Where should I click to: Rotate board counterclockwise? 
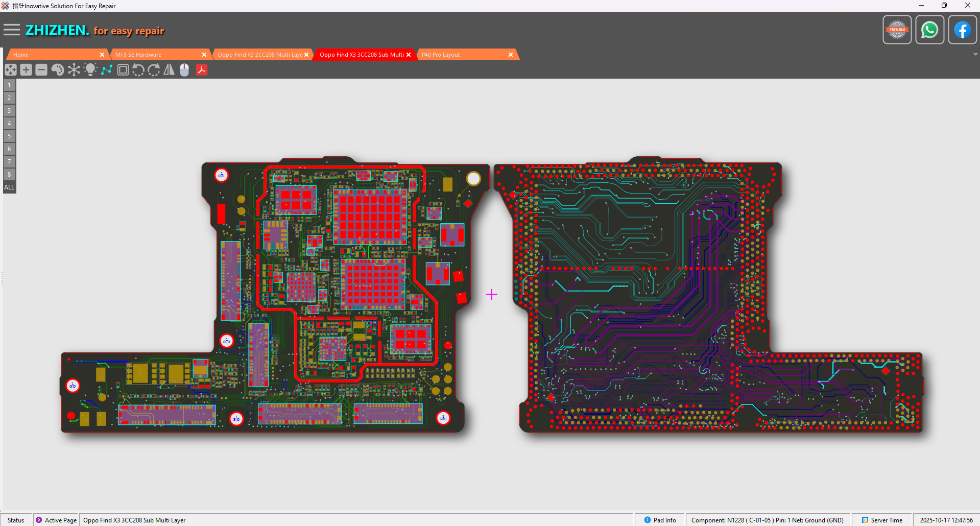point(138,70)
